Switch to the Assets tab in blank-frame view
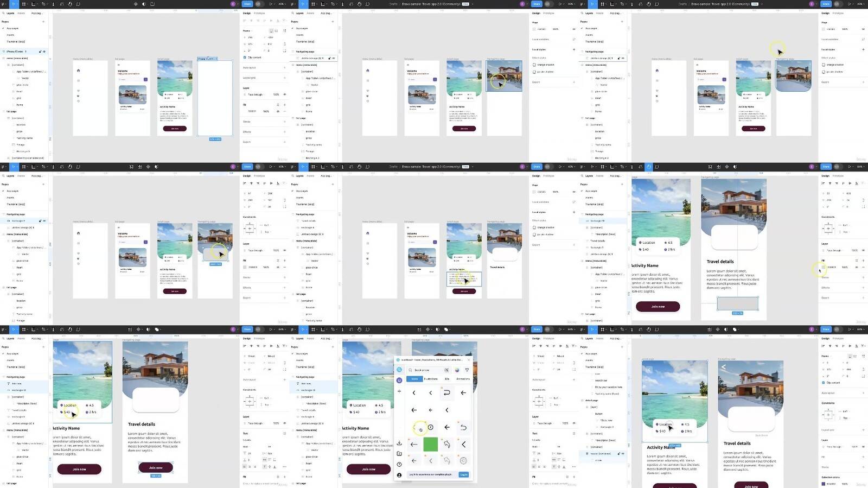Image resolution: width=868 pixels, height=488 pixels. click(x=22, y=13)
